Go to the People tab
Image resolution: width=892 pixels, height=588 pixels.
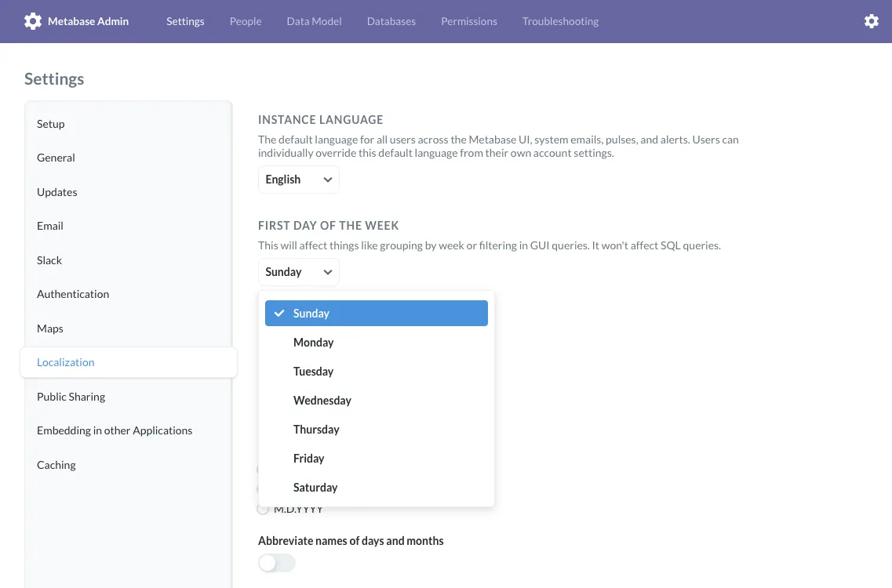(246, 21)
